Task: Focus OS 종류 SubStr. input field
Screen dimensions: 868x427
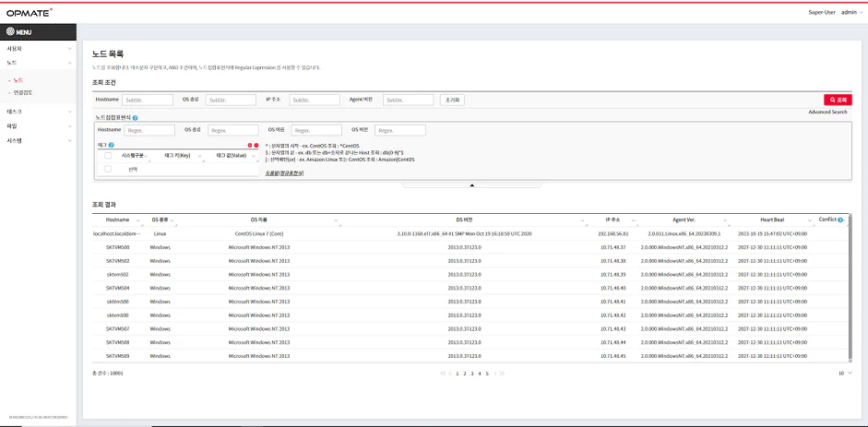Action: (231, 101)
